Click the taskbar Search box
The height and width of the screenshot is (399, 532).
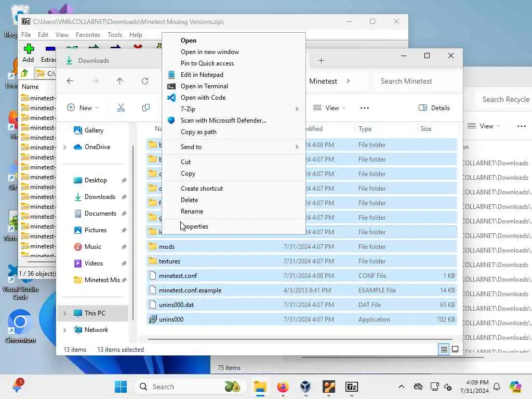190,387
